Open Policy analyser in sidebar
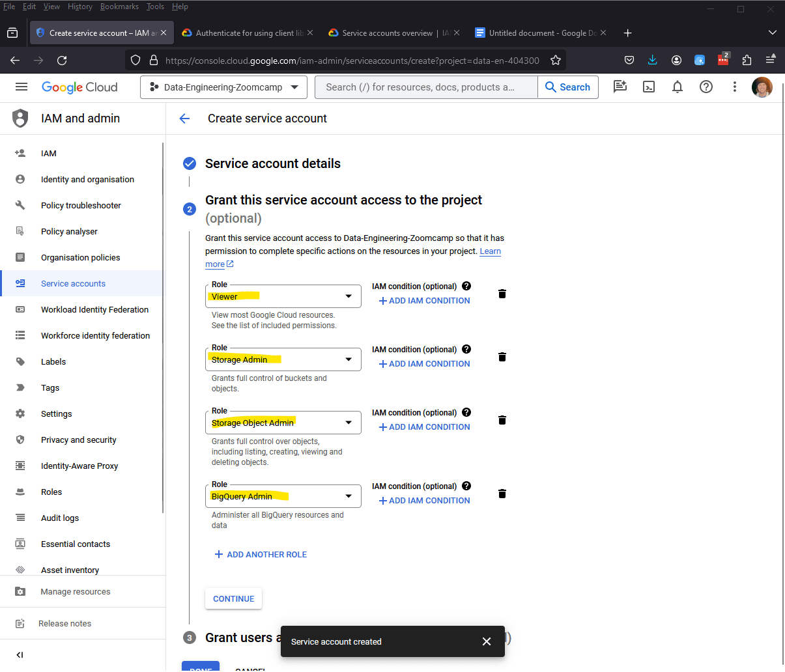785x672 pixels. 82,232
